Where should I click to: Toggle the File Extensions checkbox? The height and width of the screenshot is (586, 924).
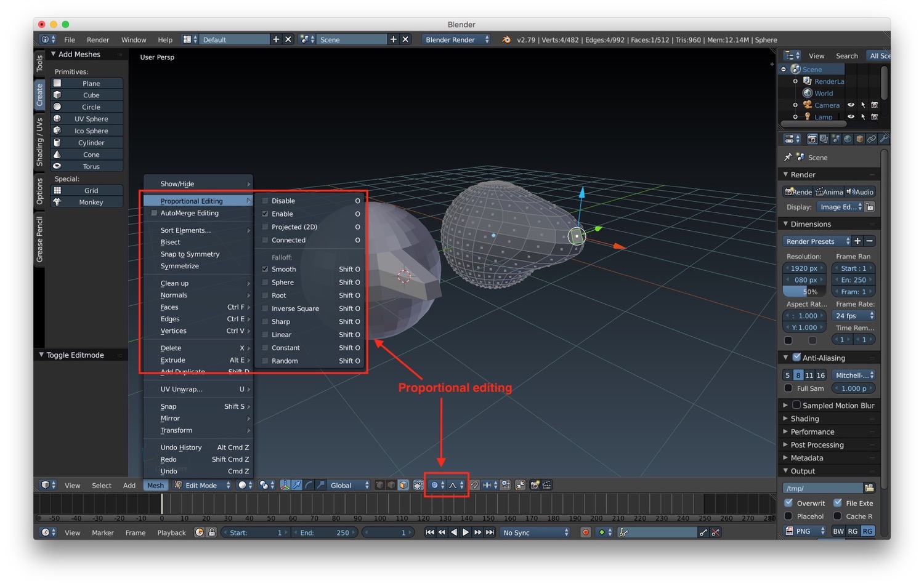pyautogui.click(x=837, y=503)
